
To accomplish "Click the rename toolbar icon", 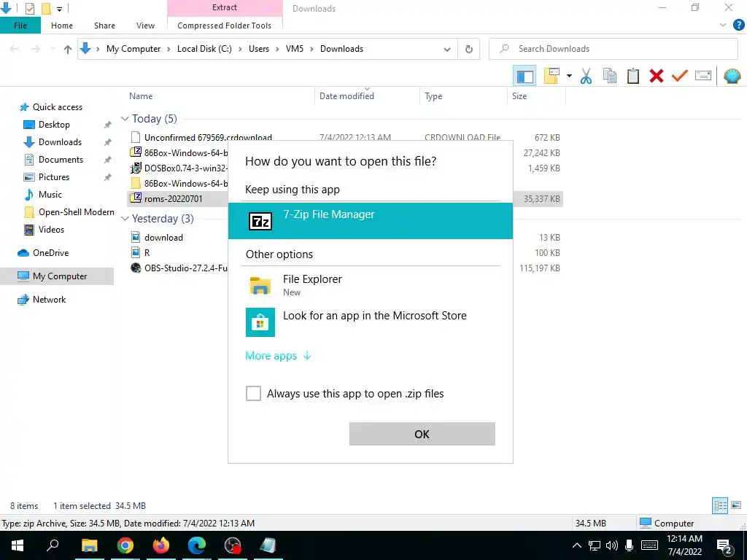I will 703,76.
